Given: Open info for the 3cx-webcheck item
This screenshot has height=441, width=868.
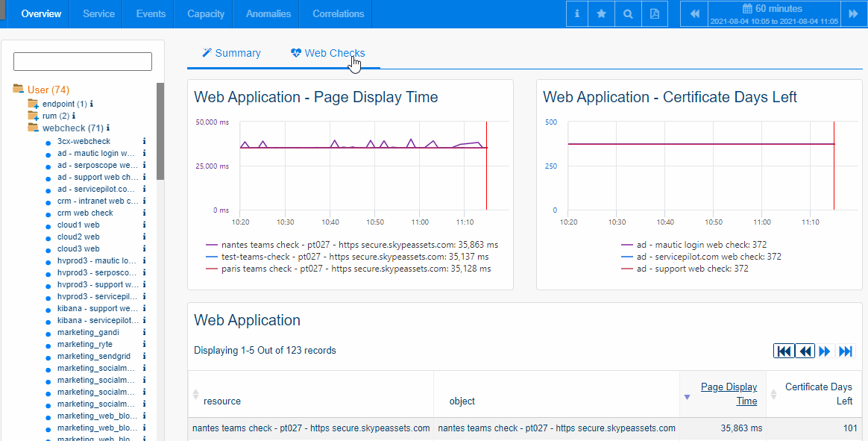Looking at the screenshot, I should tap(143, 141).
